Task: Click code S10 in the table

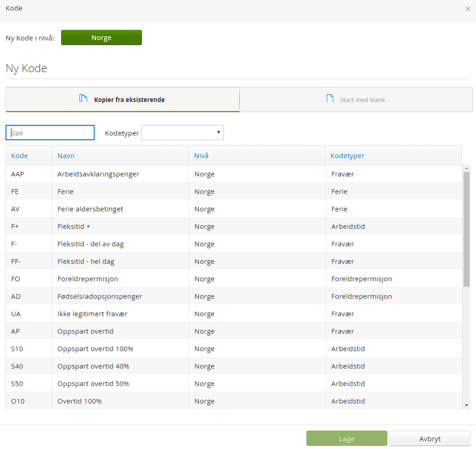Action: point(17,348)
